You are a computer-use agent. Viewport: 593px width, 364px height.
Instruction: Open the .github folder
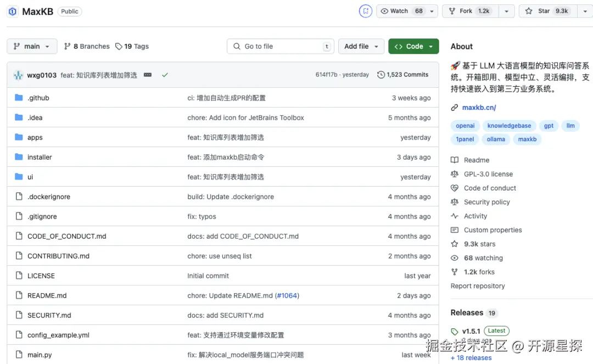(38, 98)
